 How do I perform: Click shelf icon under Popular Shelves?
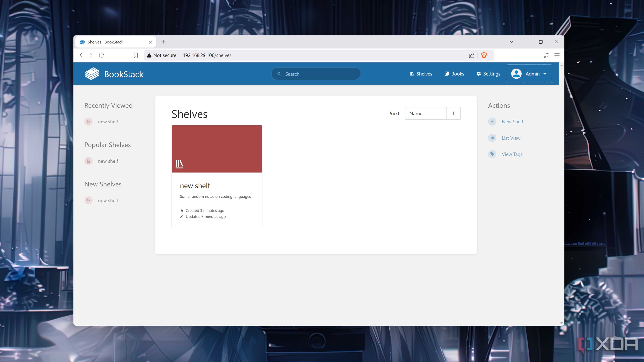point(89,161)
